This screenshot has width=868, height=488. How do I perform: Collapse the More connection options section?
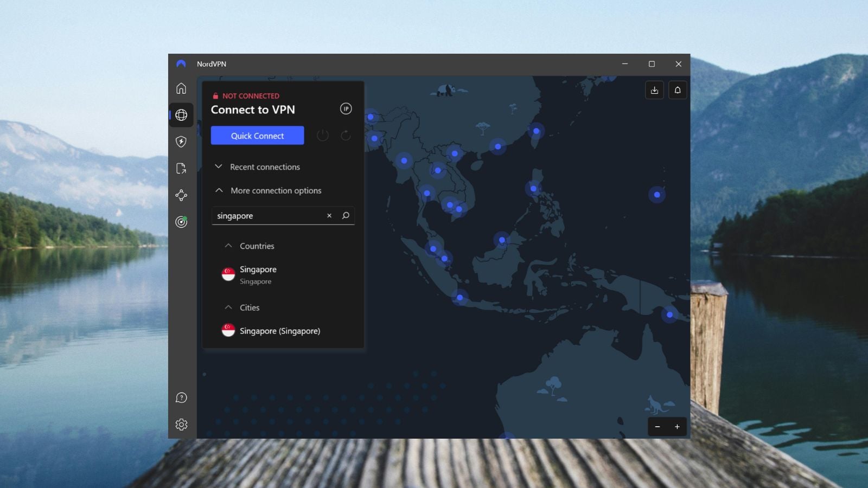219,190
